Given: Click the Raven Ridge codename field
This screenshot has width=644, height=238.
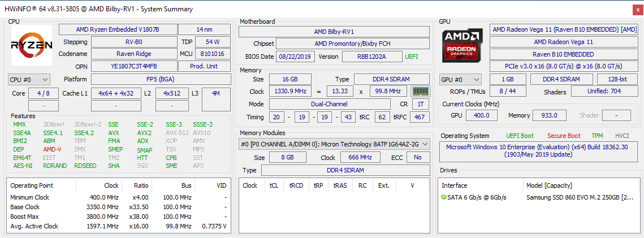Looking at the screenshot, I should (134, 54).
